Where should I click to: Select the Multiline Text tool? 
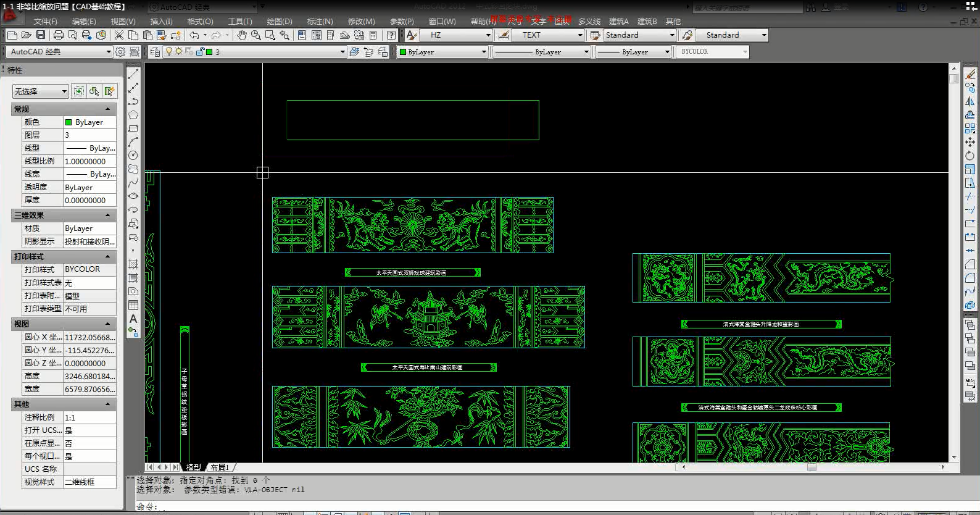click(133, 319)
